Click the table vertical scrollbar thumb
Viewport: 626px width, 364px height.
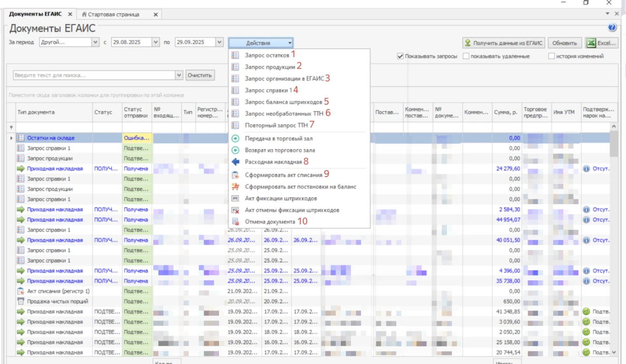click(613, 143)
